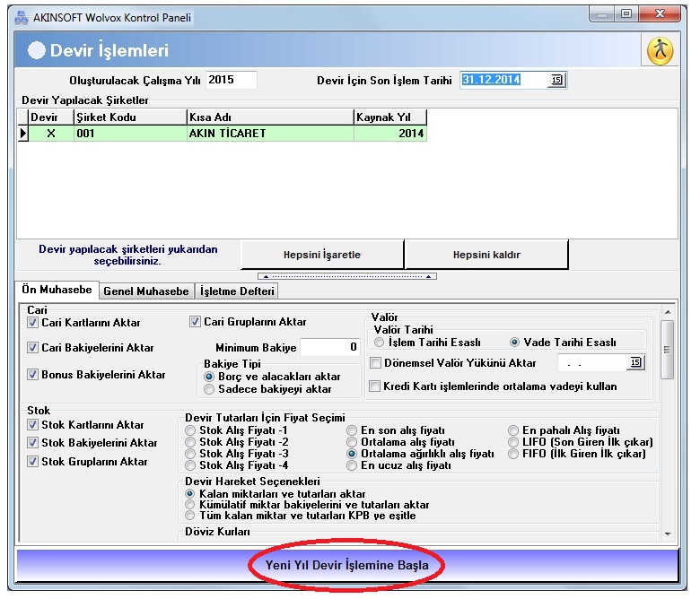Image resolution: width=700 pixels, height=599 pixels.
Task: Click the Oluşturulacak Çalışma Yılı field
Action: click(232, 80)
